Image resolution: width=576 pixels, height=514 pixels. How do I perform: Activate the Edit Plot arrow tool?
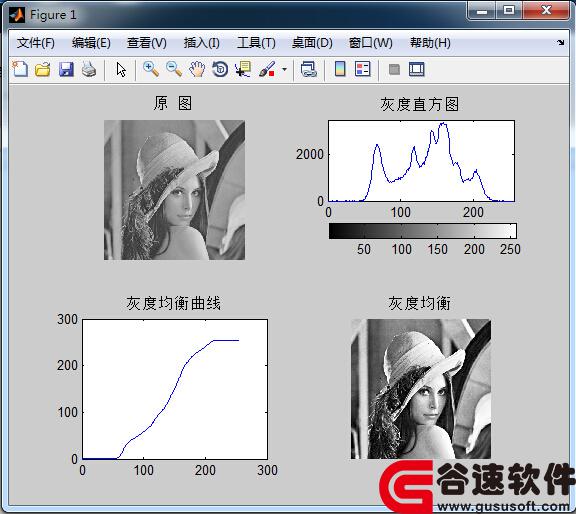click(x=121, y=69)
